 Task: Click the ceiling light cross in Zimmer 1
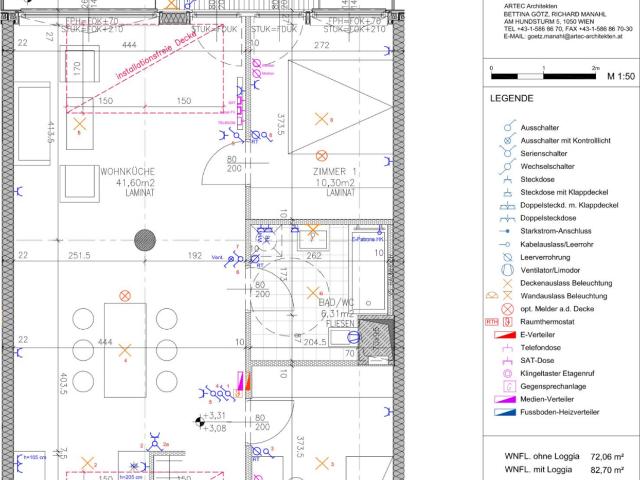tap(322, 119)
